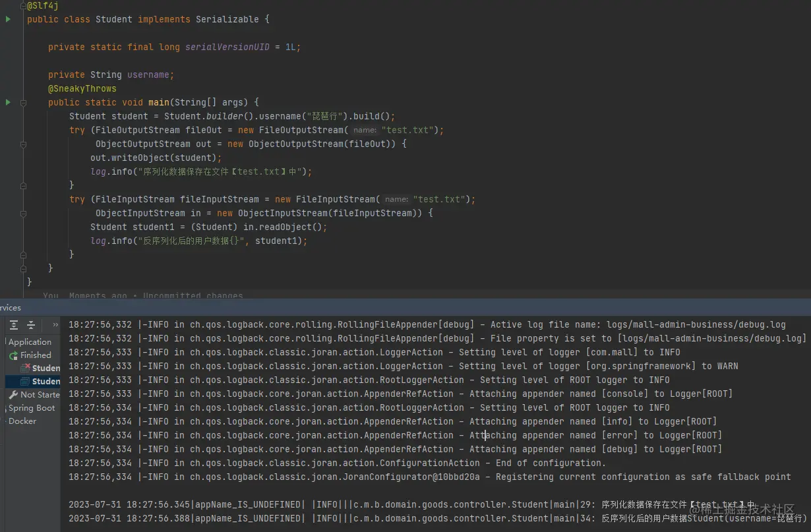Show more Services toolbar actions chevron
This screenshot has height=532, width=811.
tap(55, 325)
